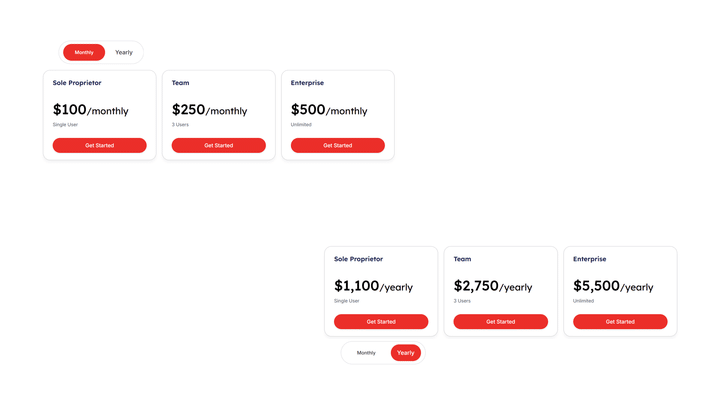Viewport: 720px width, 405px height.
Task: Switch to the unselected Yearly toggle option
Action: (124, 52)
